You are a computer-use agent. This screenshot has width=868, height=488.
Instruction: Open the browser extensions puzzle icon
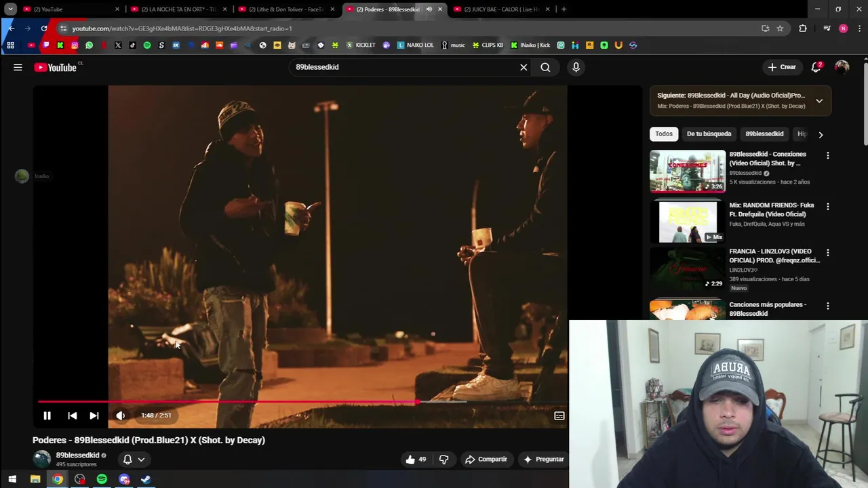[803, 28]
